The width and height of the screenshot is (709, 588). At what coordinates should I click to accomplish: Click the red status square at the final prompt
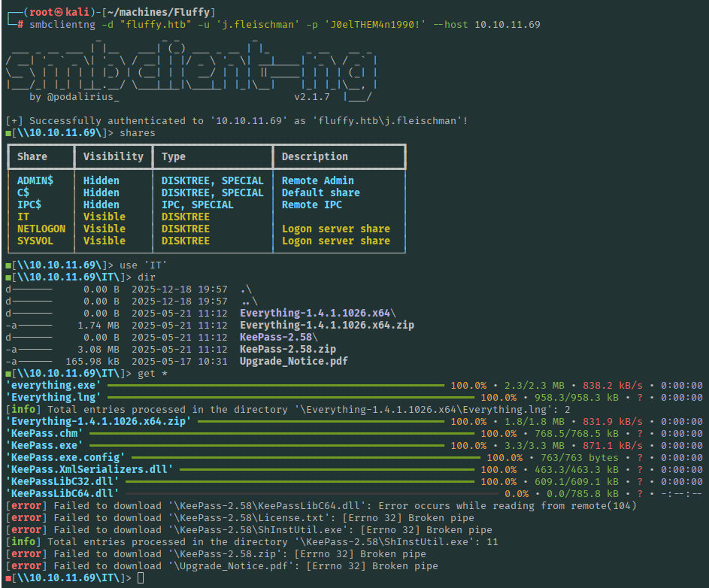click(x=8, y=577)
